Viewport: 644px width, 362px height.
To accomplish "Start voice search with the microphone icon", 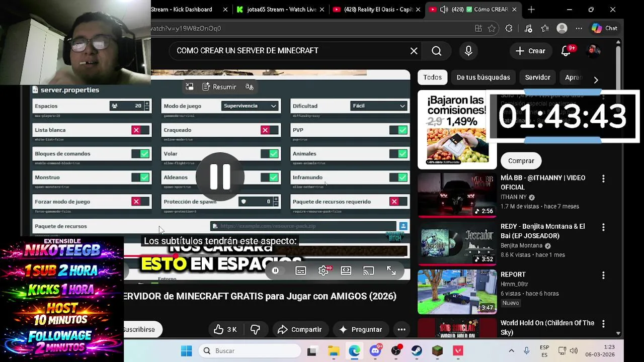I will (468, 51).
